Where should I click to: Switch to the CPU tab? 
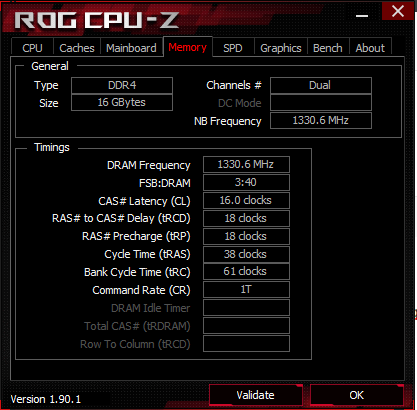pyautogui.click(x=32, y=48)
